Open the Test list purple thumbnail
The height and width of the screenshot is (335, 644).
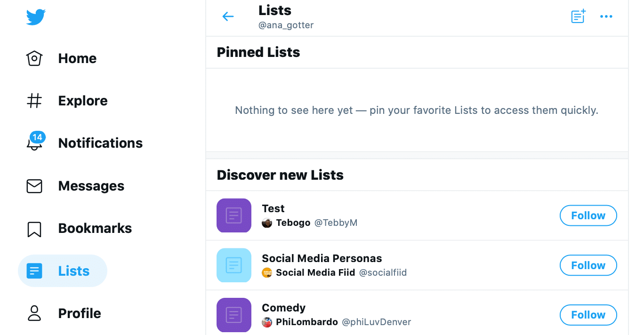[234, 215]
